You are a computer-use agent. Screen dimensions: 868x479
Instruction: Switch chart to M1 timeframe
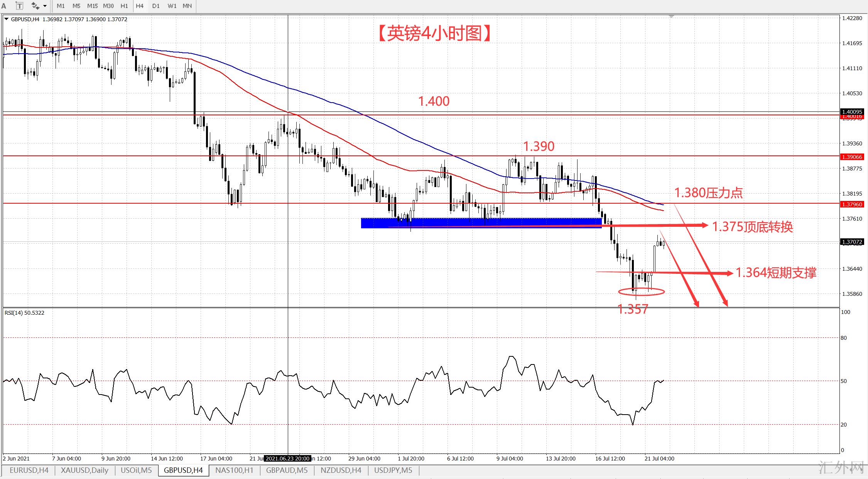(x=61, y=6)
